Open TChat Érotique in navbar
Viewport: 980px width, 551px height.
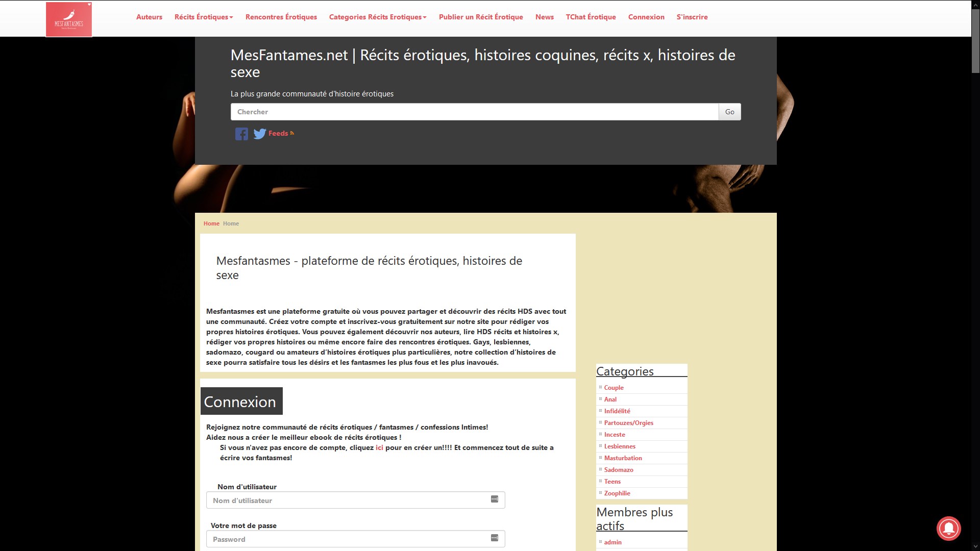591,17
